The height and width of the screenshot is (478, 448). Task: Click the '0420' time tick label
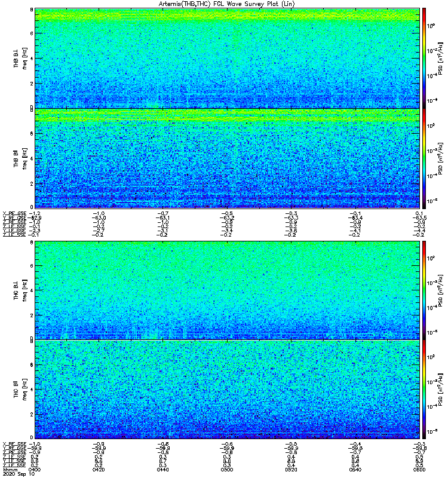[x=99, y=470]
